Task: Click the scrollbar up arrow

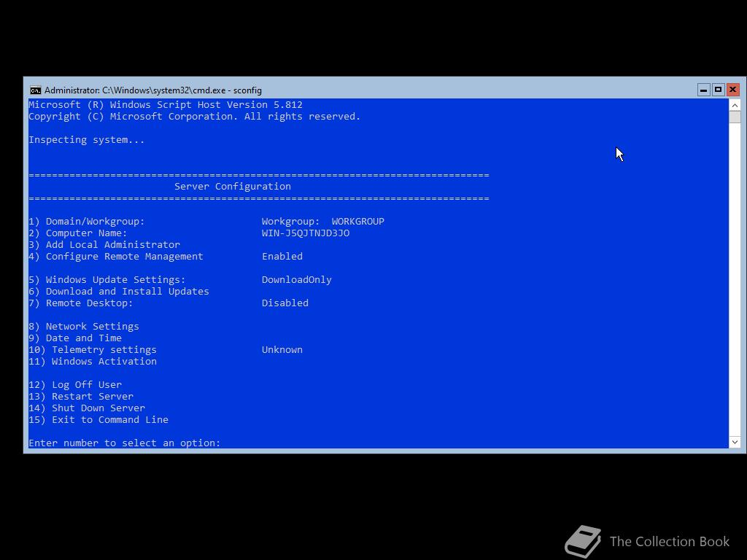Action: (x=735, y=105)
